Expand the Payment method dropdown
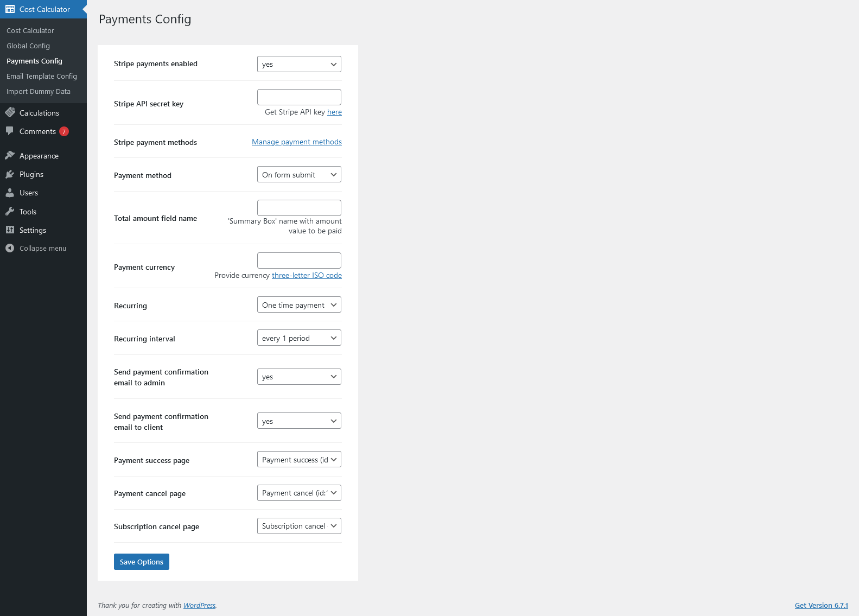859x616 pixels. click(x=299, y=175)
